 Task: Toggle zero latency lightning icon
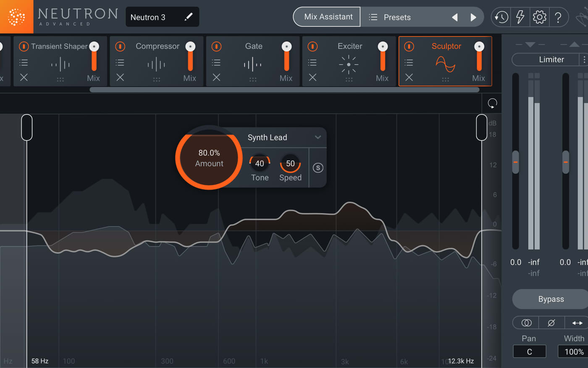(520, 17)
